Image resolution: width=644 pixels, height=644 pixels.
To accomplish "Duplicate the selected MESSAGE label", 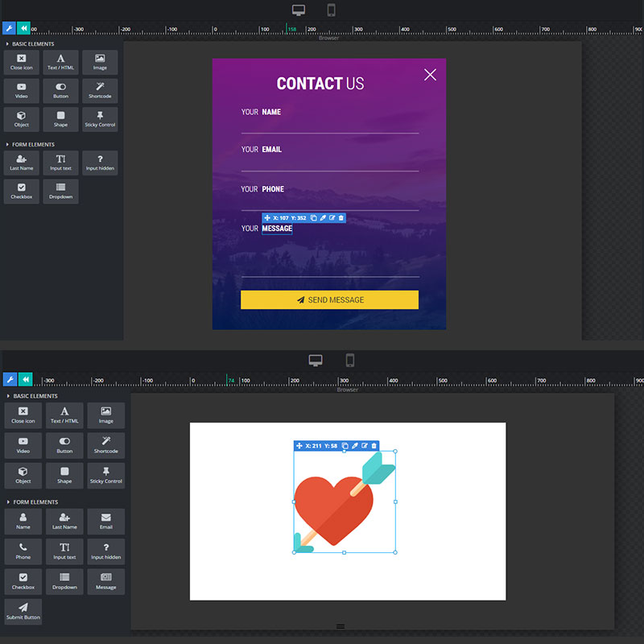I will click(313, 217).
